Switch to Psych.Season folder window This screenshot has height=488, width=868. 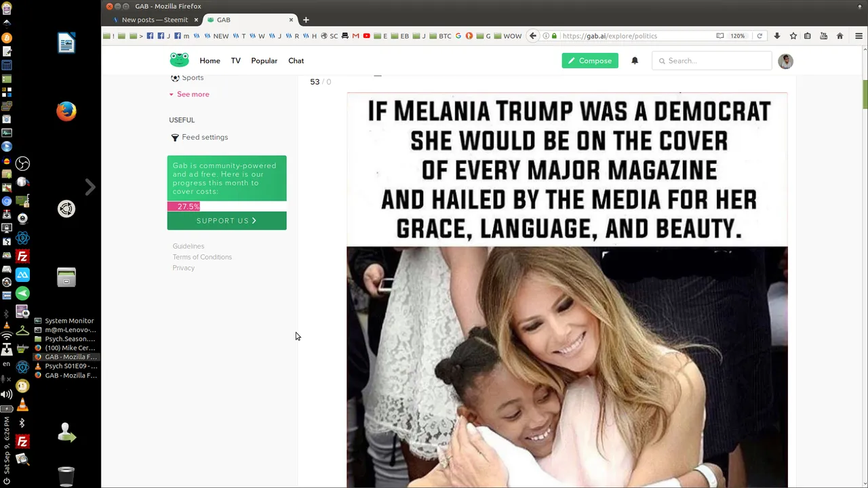[x=66, y=339]
